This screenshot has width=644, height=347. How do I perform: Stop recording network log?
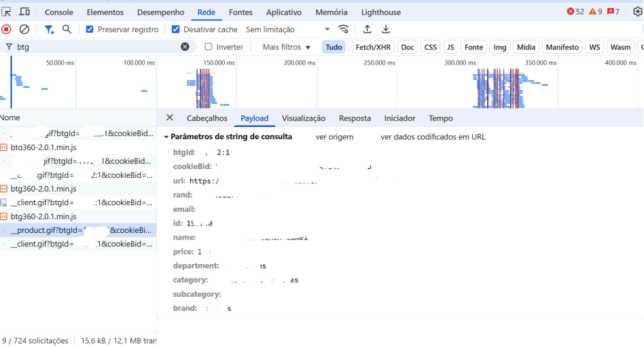point(6,29)
